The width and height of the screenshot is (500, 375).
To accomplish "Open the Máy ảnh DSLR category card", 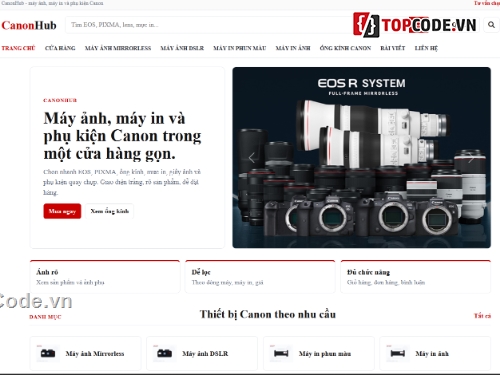I will 202,353.
